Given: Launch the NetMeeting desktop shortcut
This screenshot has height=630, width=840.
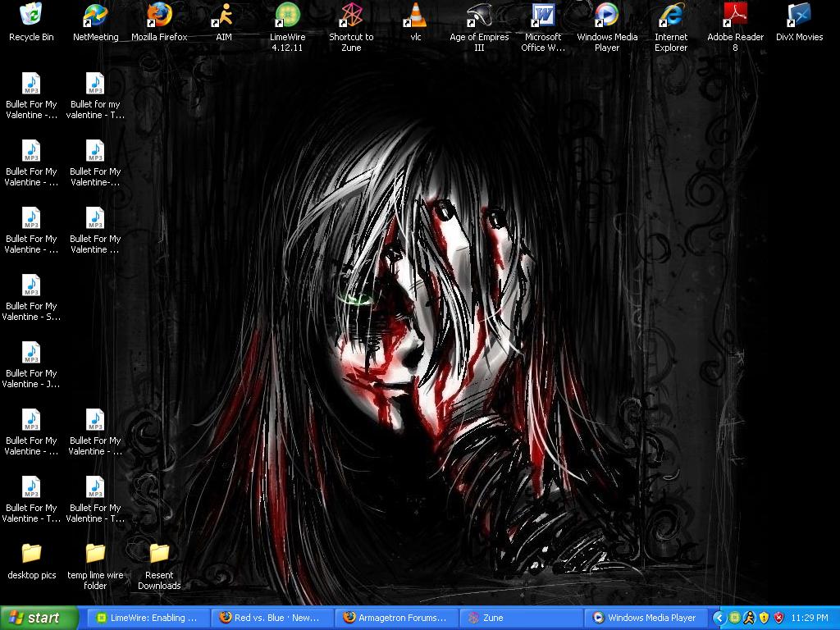Looking at the screenshot, I should (95, 16).
